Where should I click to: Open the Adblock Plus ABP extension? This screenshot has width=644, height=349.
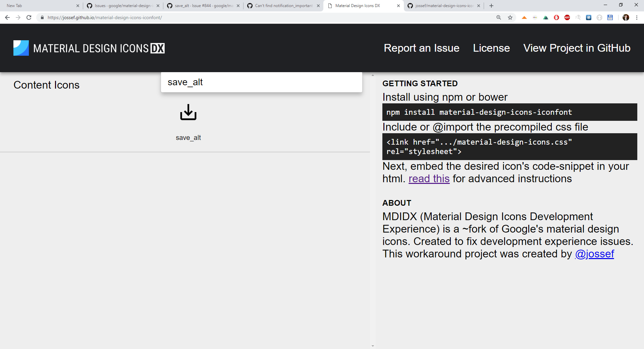(567, 17)
